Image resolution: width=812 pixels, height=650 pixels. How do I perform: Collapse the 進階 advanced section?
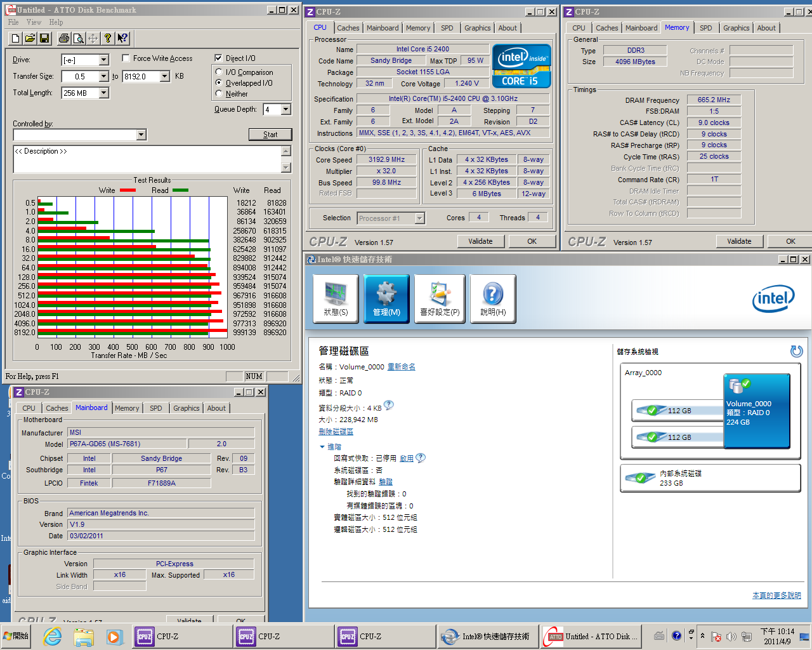pyautogui.click(x=322, y=447)
